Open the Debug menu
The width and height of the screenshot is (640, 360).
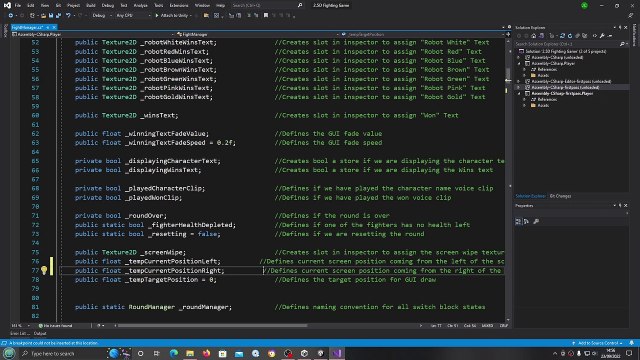[108, 5]
